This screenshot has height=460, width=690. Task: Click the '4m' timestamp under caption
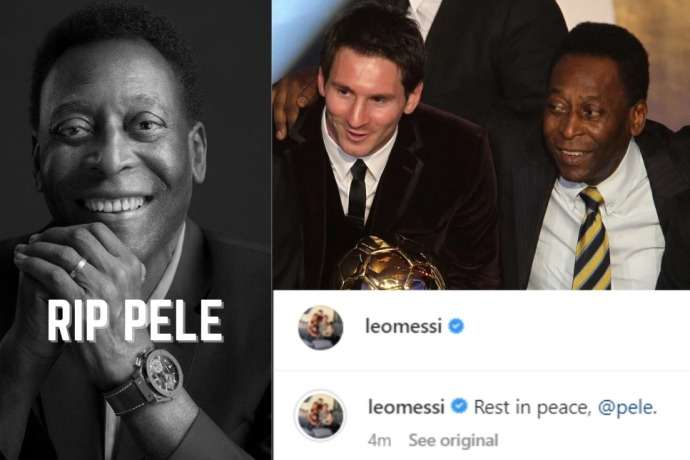[380, 441]
